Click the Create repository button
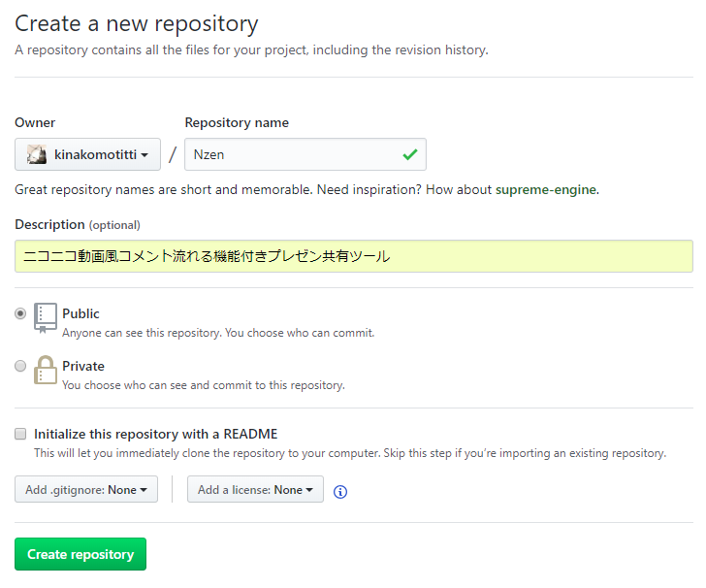The width and height of the screenshot is (706, 588). 80,554
